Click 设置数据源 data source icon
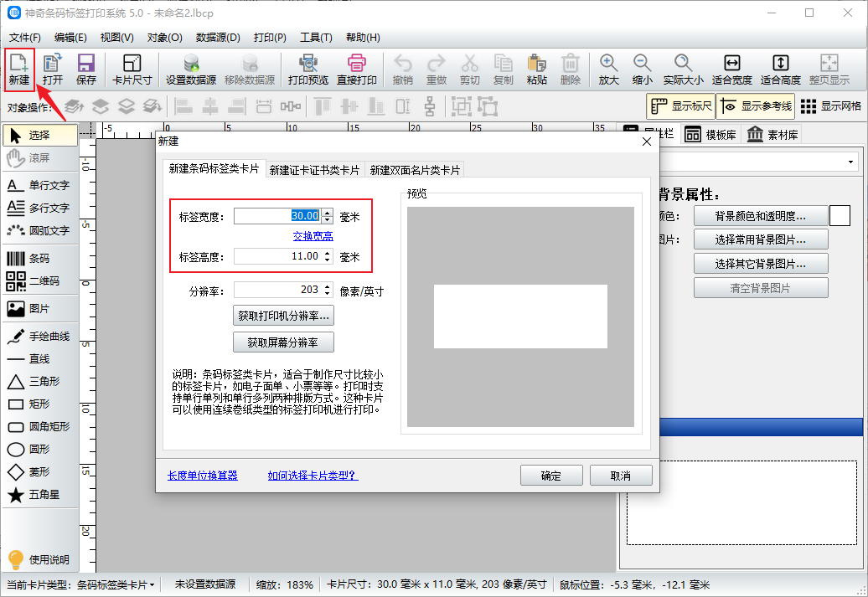Screen dimensions: 868x597 (x=191, y=69)
